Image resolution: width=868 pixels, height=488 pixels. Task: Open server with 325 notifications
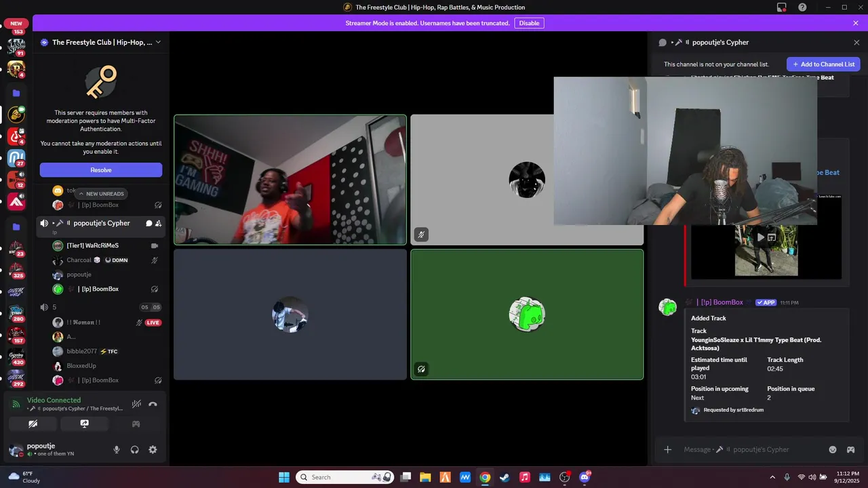(x=16, y=270)
